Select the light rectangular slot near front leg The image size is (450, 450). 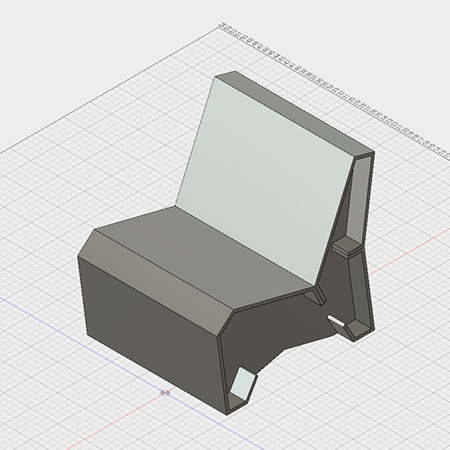pyautogui.click(x=243, y=383)
